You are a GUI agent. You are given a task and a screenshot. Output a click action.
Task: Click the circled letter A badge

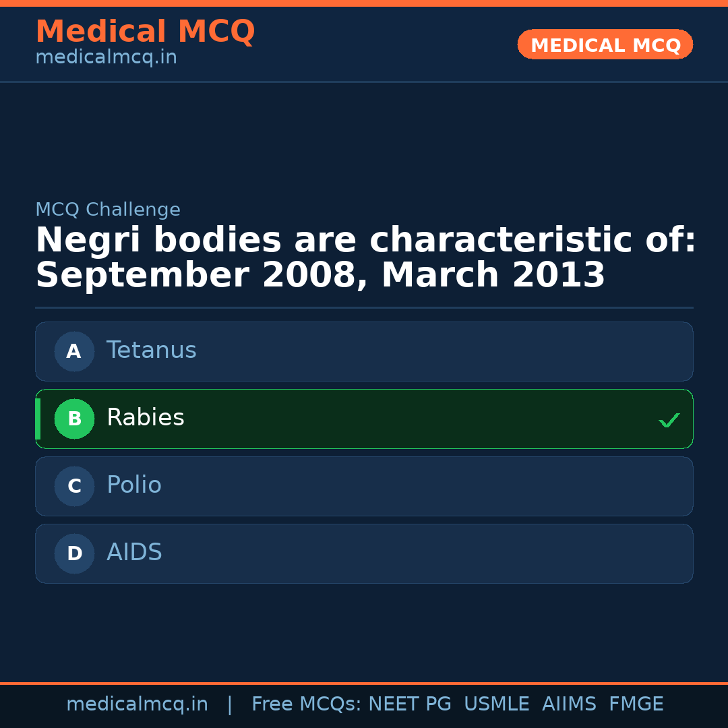74,351
